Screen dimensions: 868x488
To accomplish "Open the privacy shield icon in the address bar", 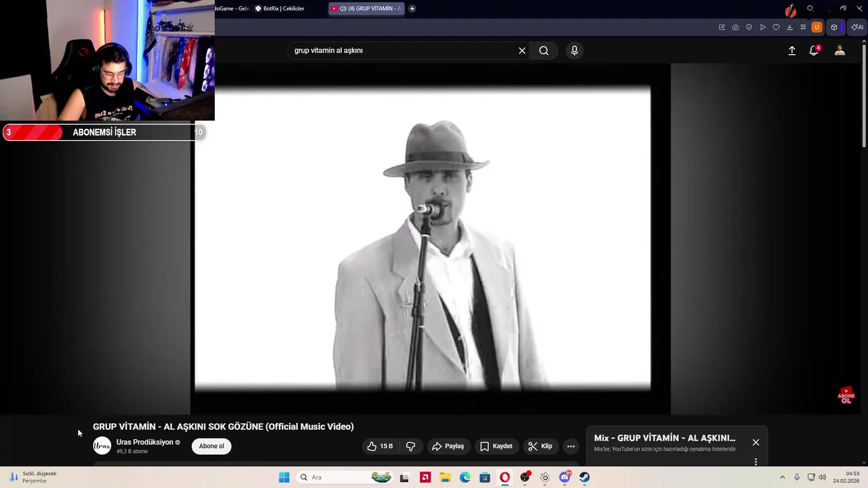I will tap(749, 27).
